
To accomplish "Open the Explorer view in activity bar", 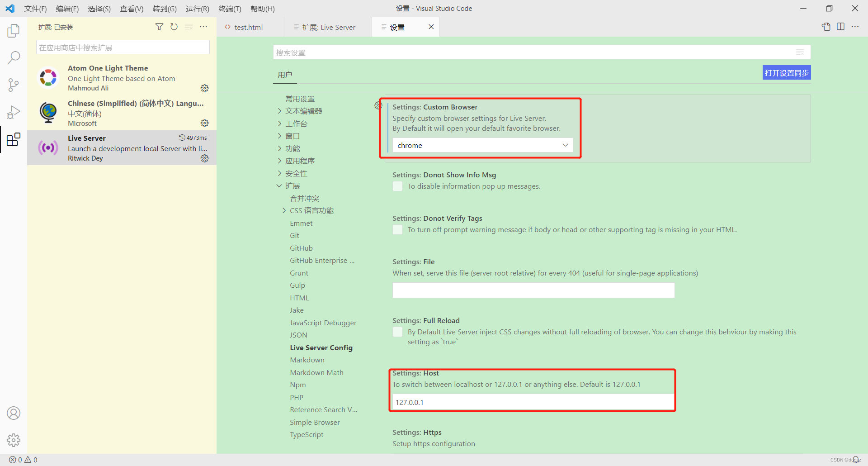I will point(14,31).
